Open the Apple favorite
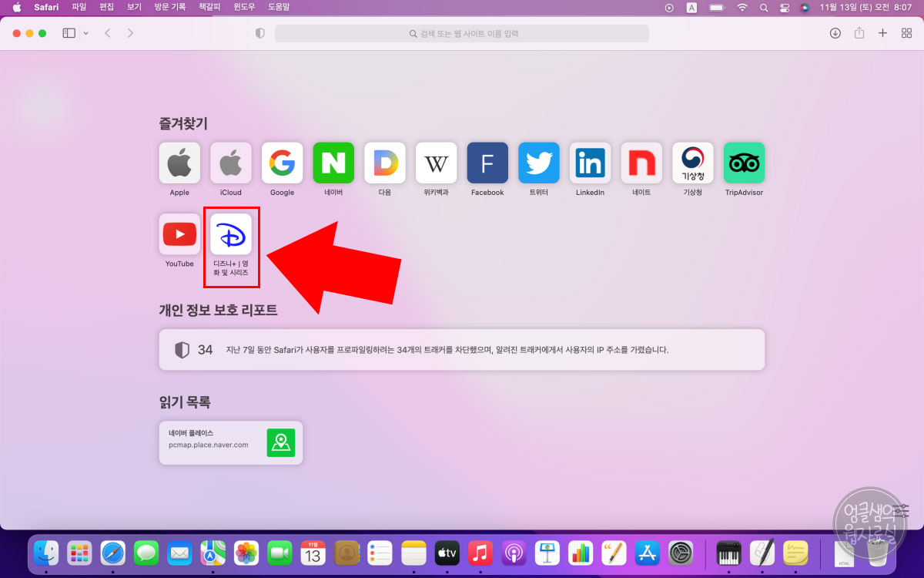This screenshot has width=924, height=578. (x=179, y=163)
